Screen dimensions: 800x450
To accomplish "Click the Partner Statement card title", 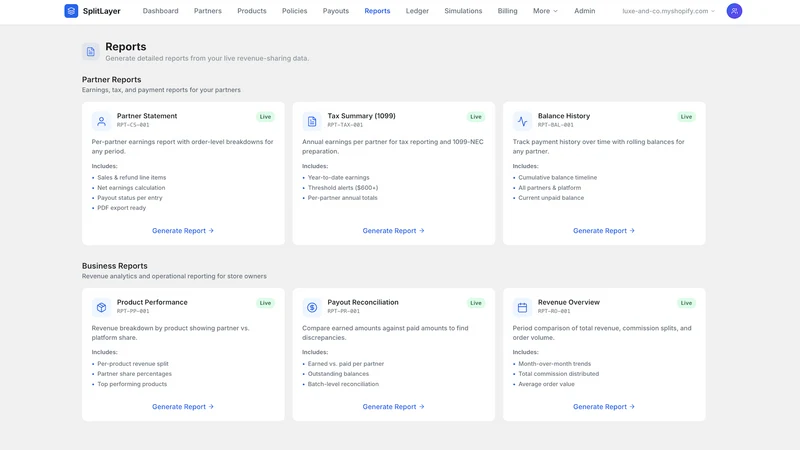I will [x=147, y=116].
